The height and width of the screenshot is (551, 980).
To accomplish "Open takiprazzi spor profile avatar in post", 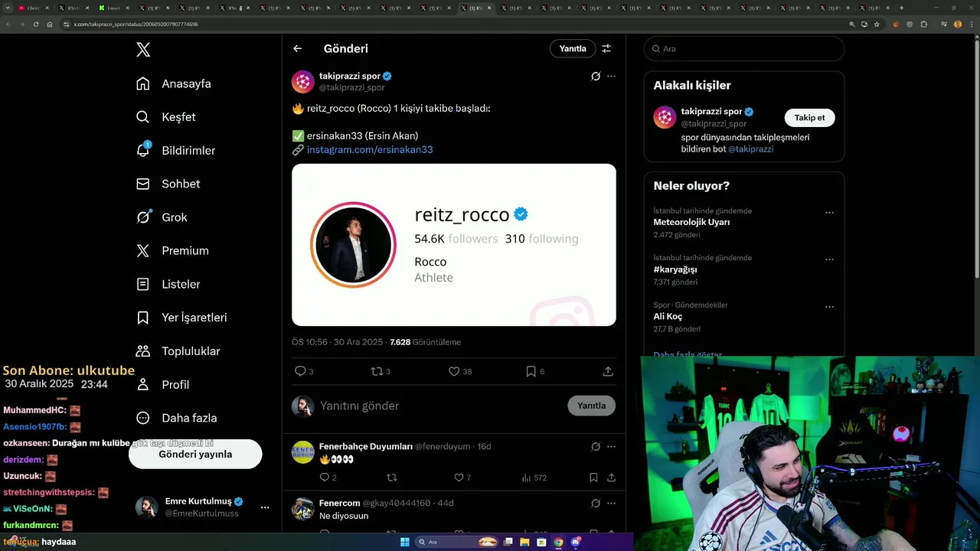I will click(303, 82).
